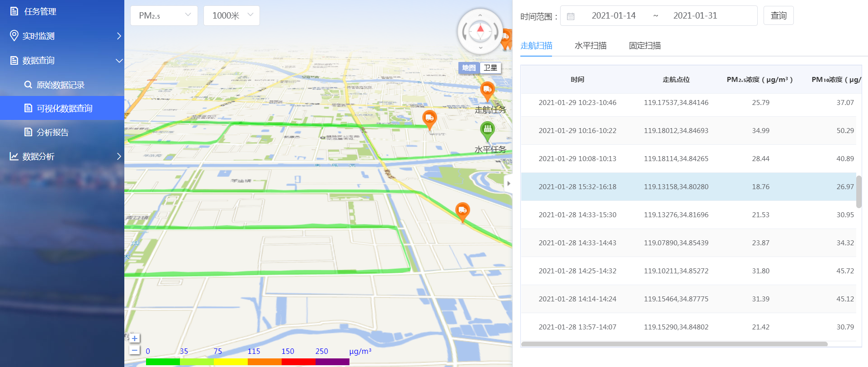Select the 2021-01-29 10:16-10:22 table row

tap(688, 131)
